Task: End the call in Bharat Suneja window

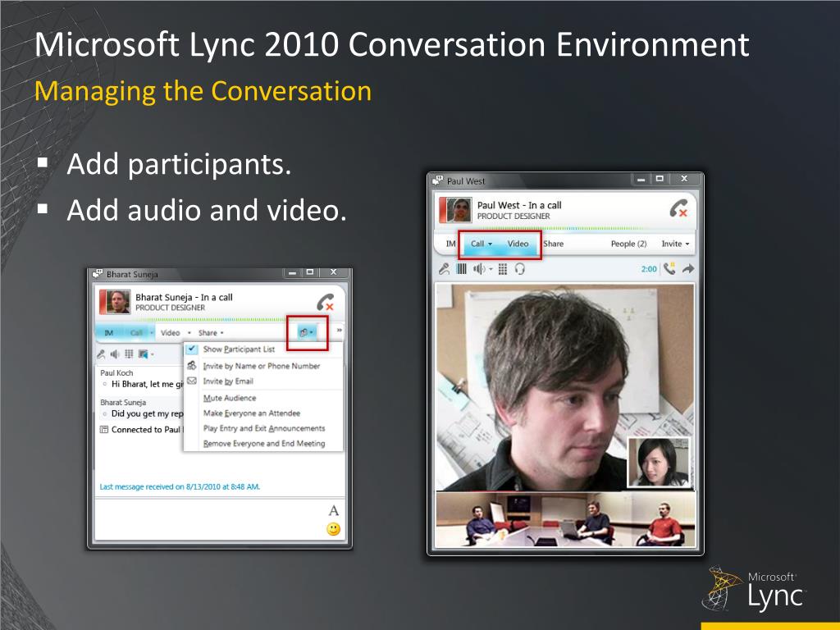Action: coord(325,302)
